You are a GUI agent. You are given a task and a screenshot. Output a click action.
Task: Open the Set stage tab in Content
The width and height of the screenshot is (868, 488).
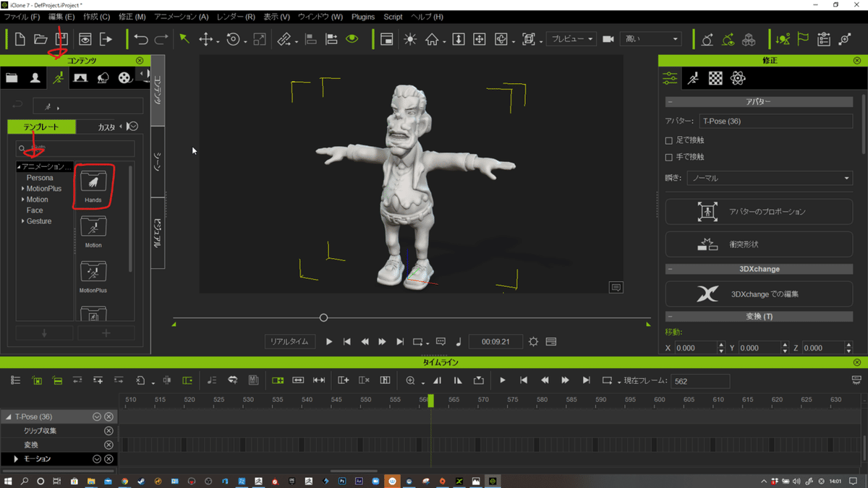(x=80, y=77)
